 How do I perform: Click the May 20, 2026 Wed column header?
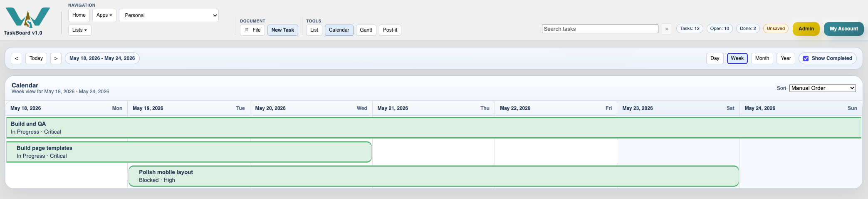point(311,108)
